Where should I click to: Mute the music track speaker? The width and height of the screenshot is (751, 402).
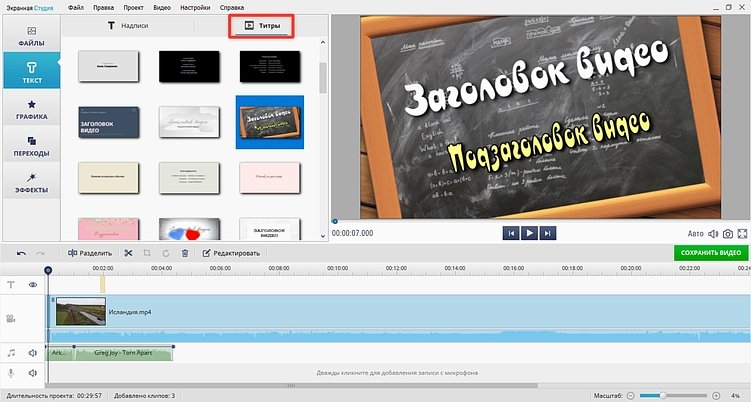[x=33, y=353]
